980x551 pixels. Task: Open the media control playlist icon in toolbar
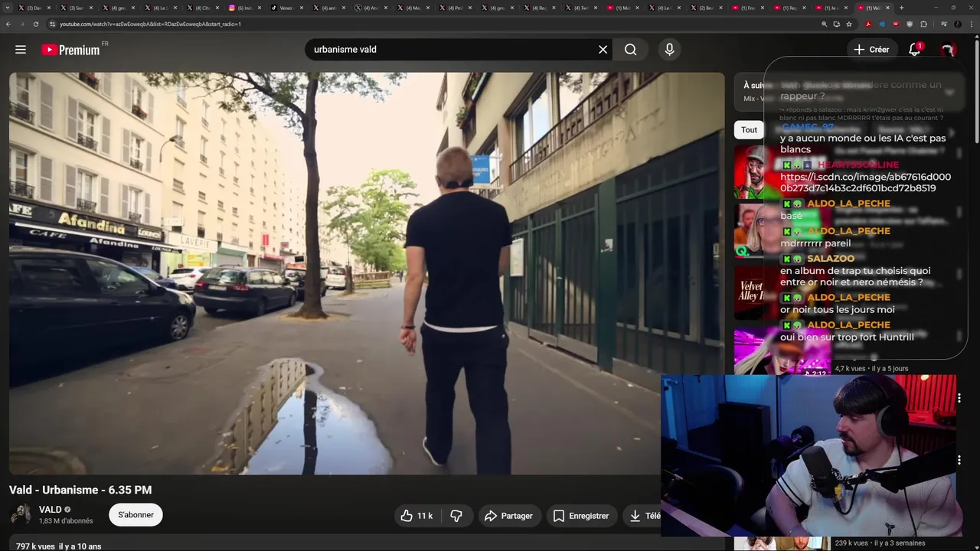943,24
